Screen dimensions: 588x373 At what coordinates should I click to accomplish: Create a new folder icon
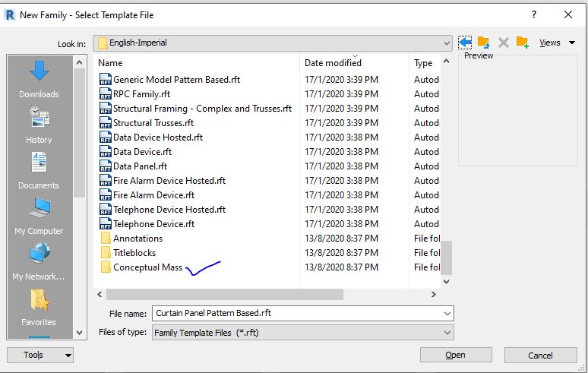[523, 43]
